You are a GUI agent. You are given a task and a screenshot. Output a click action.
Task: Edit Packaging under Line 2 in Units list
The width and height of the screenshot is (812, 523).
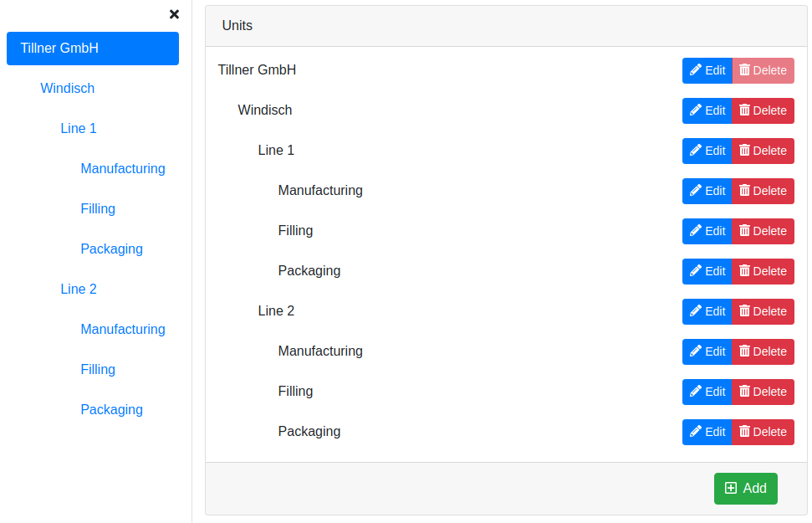coord(707,432)
